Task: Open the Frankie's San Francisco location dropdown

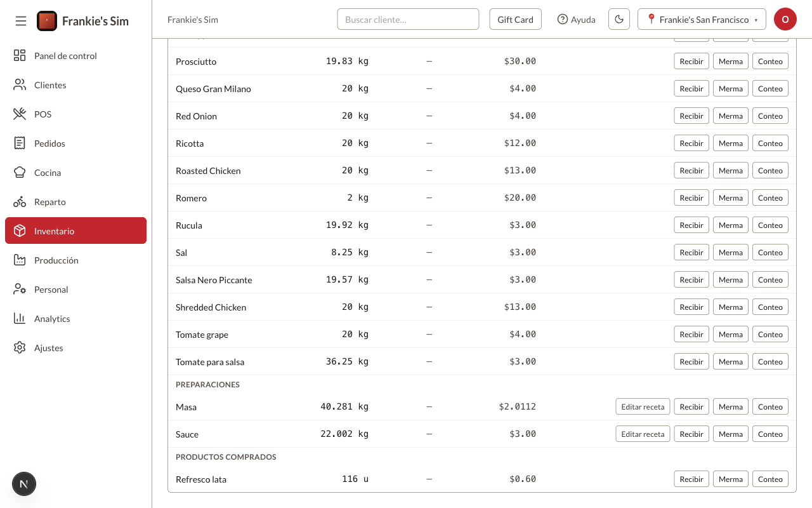Action: [x=702, y=19]
